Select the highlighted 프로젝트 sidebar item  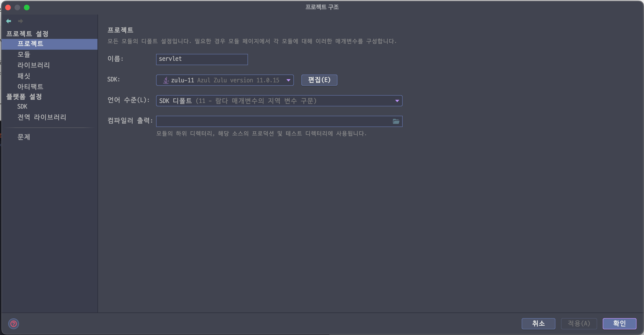pos(30,44)
